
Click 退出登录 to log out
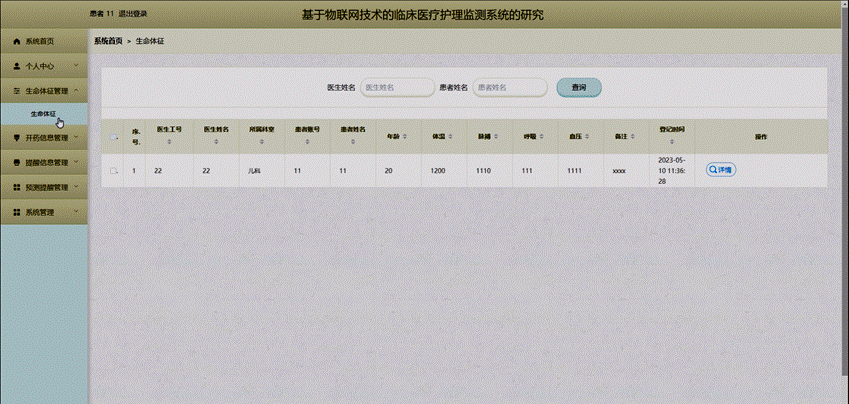[135, 14]
